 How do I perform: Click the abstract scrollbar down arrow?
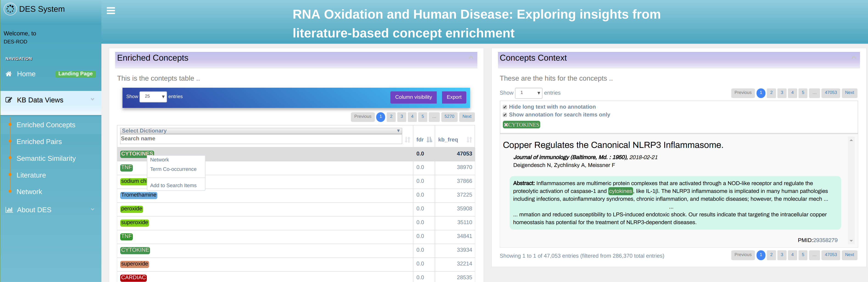click(851, 241)
